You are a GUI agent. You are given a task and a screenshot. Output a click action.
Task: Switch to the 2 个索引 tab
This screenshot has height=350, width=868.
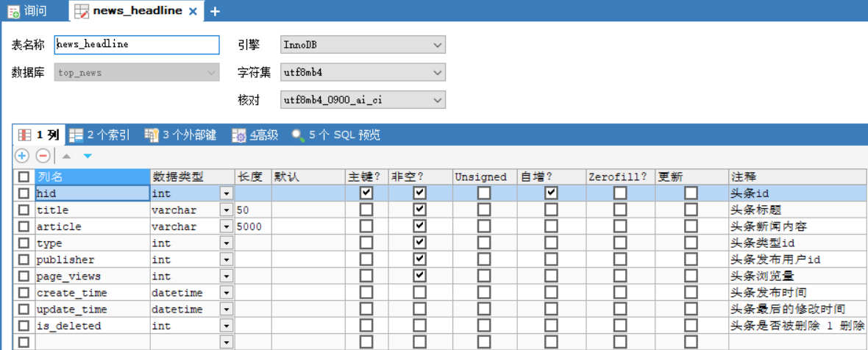tap(99, 135)
